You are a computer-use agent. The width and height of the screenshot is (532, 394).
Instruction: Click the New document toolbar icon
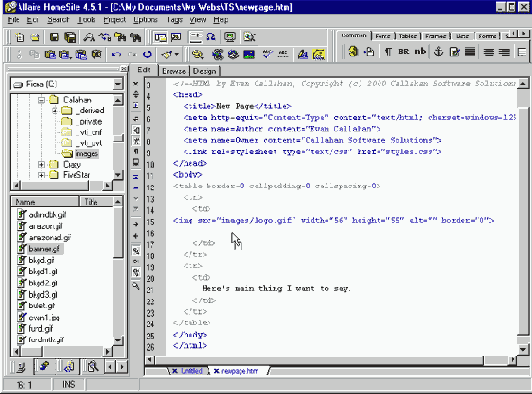20,37
